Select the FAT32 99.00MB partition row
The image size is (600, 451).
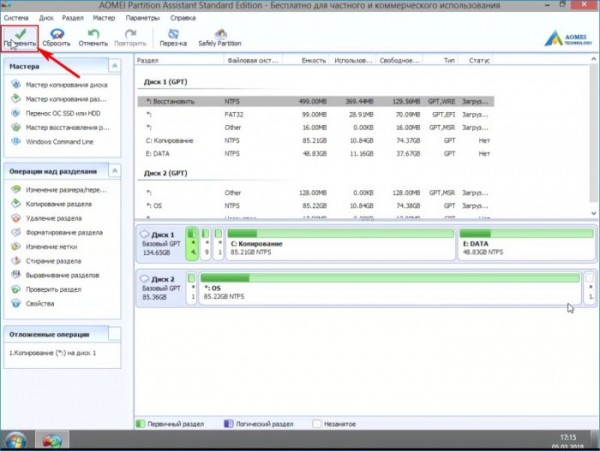[316, 114]
